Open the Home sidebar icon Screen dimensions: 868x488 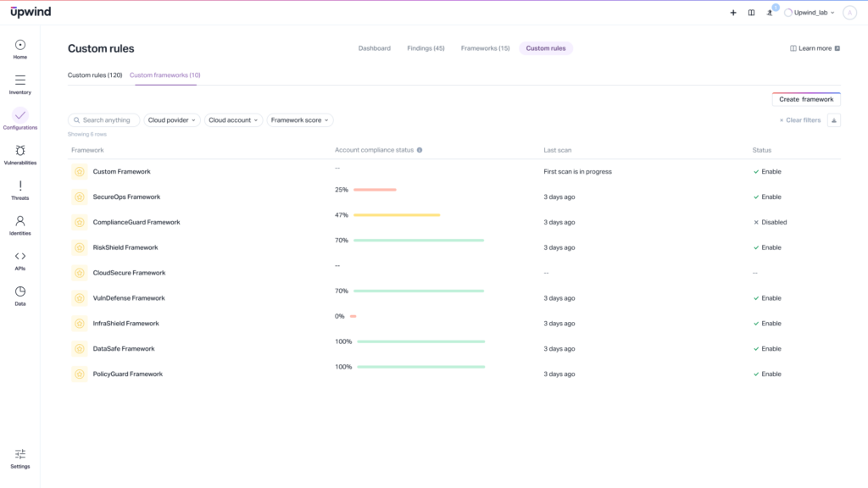[x=20, y=46]
